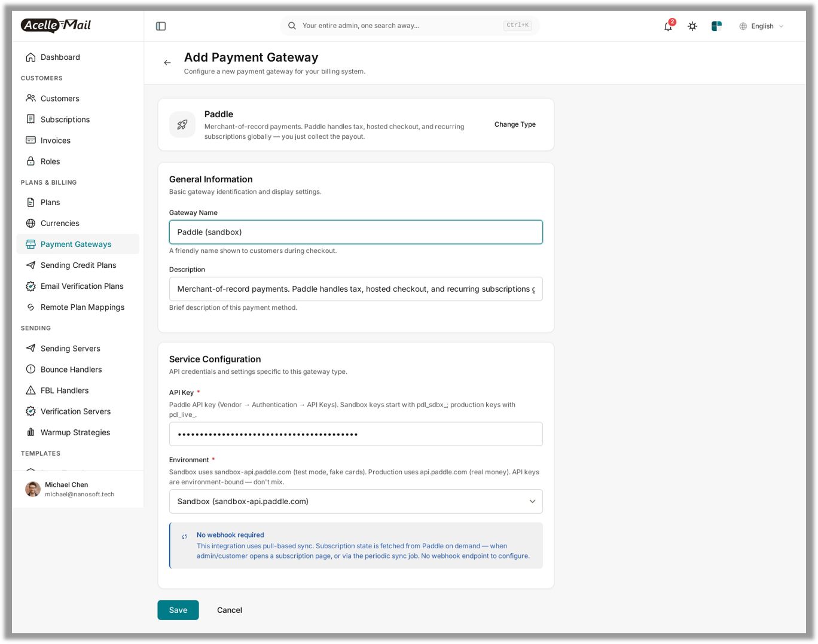
Task: Open the English language dropdown
Action: tap(761, 26)
